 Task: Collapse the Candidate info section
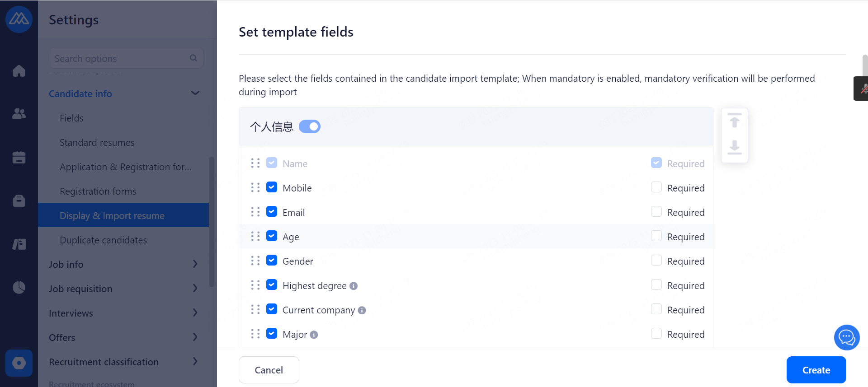click(x=195, y=93)
